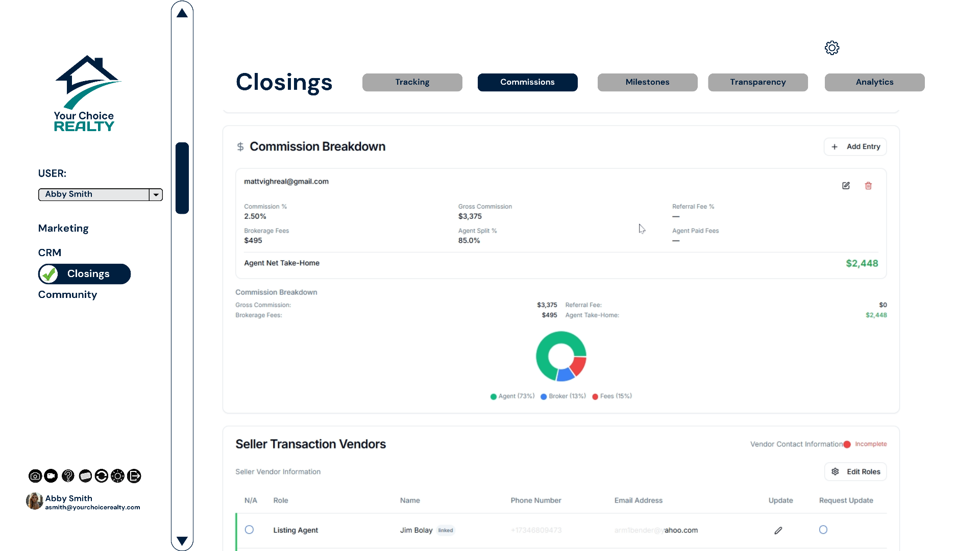Click the Request Update column header

point(846,500)
